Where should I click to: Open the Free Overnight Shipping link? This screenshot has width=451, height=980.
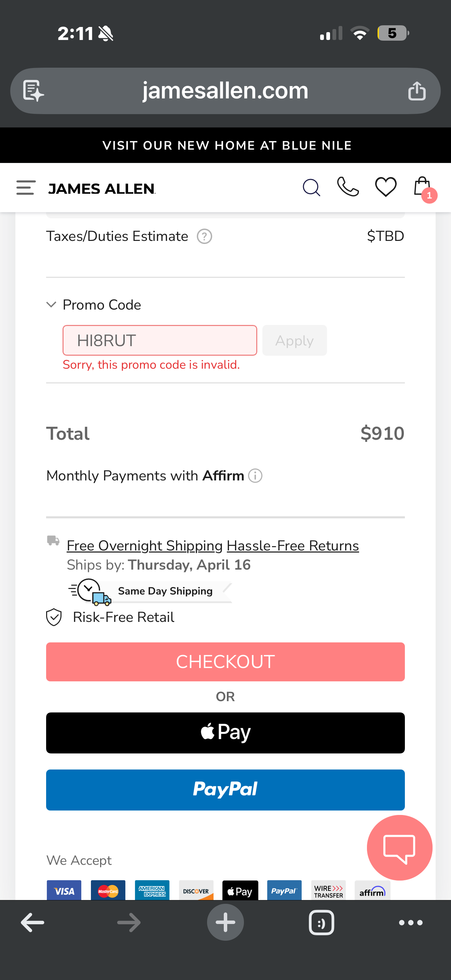(145, 546)
